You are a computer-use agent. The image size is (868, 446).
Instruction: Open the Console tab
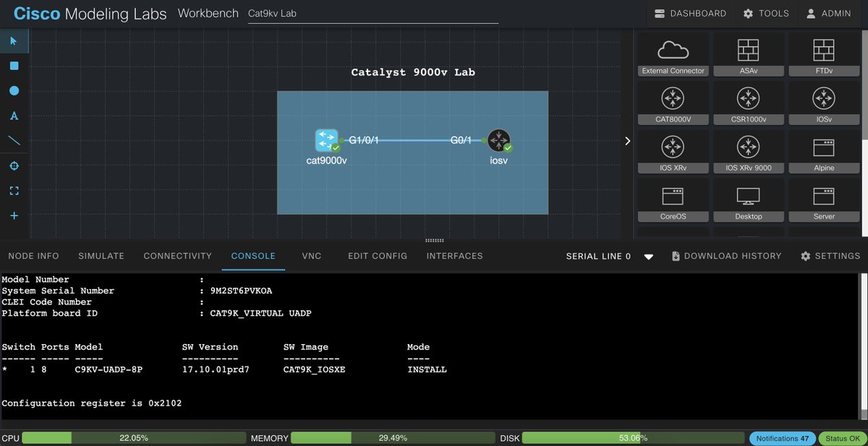point(253,256)
